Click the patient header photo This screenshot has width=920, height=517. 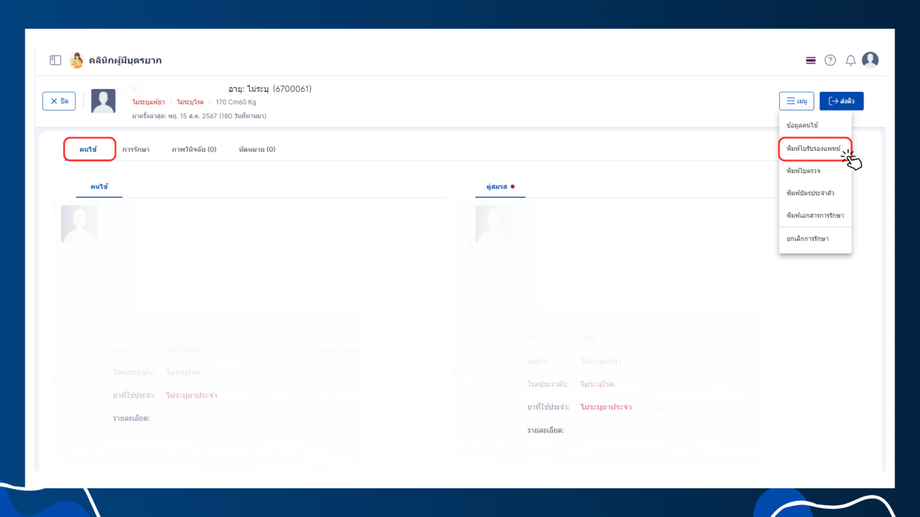103,101
